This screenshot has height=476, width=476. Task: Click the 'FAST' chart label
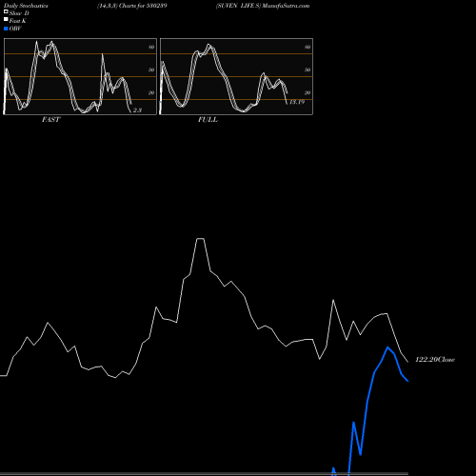click(x=50, y=120)
